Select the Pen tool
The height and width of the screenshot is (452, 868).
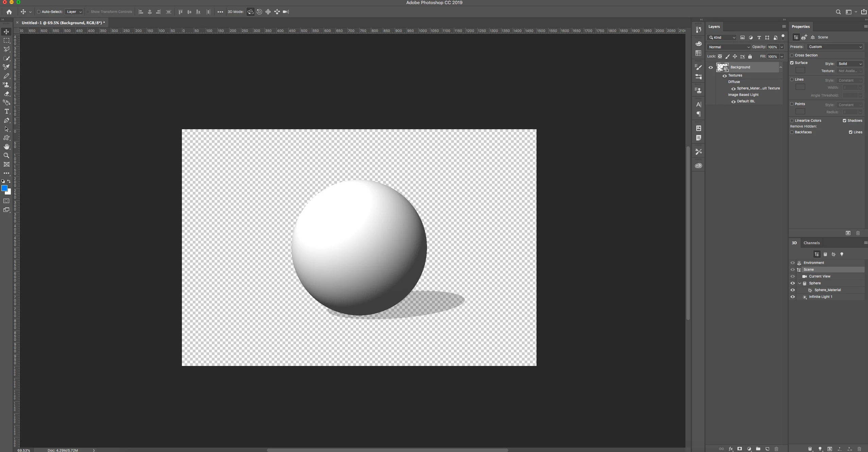[x=6, y=120]
